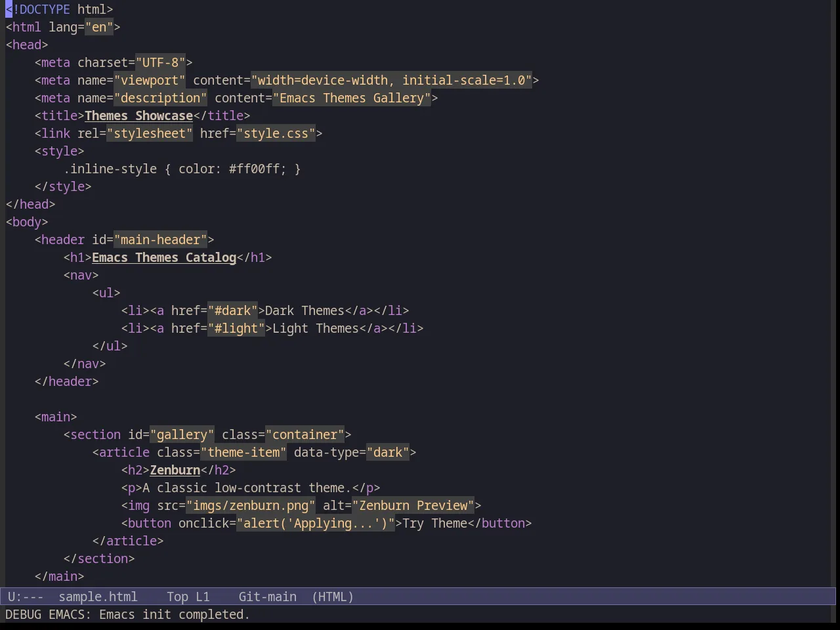Place cursor on "<!DOCTYPE html>" line
The height and width of the screenshot is (630, 840).
point(60,9)
